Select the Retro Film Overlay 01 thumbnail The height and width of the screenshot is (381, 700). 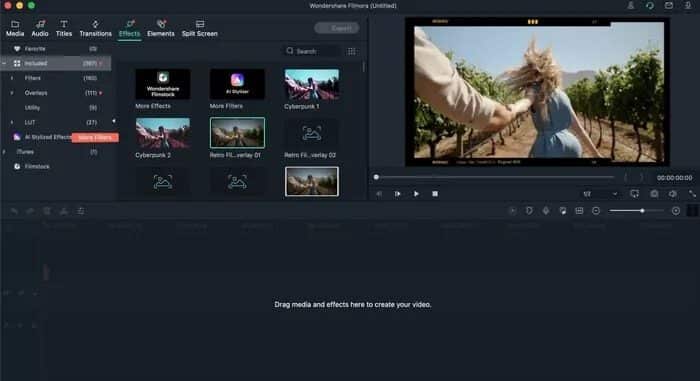(237, 133)
